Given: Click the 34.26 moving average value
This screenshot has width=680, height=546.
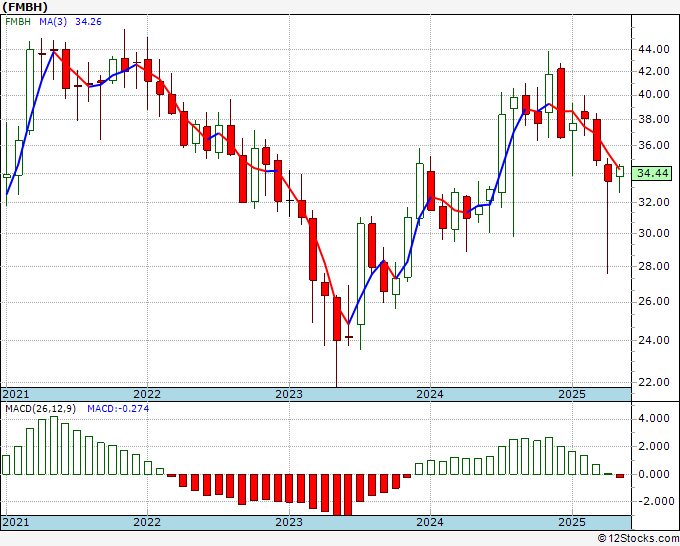Looking at the screenshot, I should click(x=88, y=22).
